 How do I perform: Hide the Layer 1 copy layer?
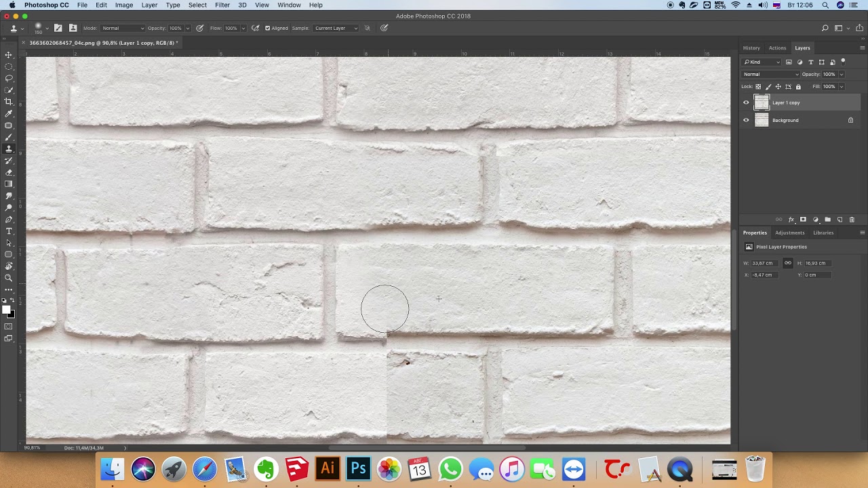click(746, 102)
